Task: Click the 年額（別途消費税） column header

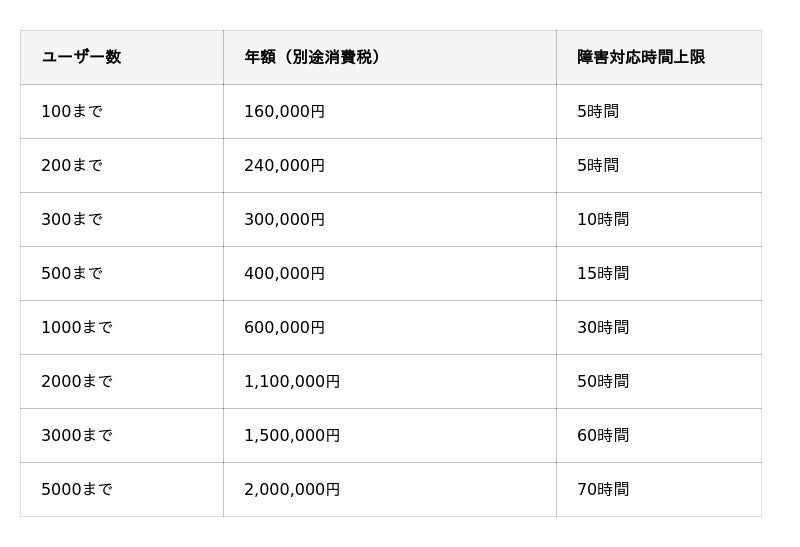Action: [x=312, y=57]
